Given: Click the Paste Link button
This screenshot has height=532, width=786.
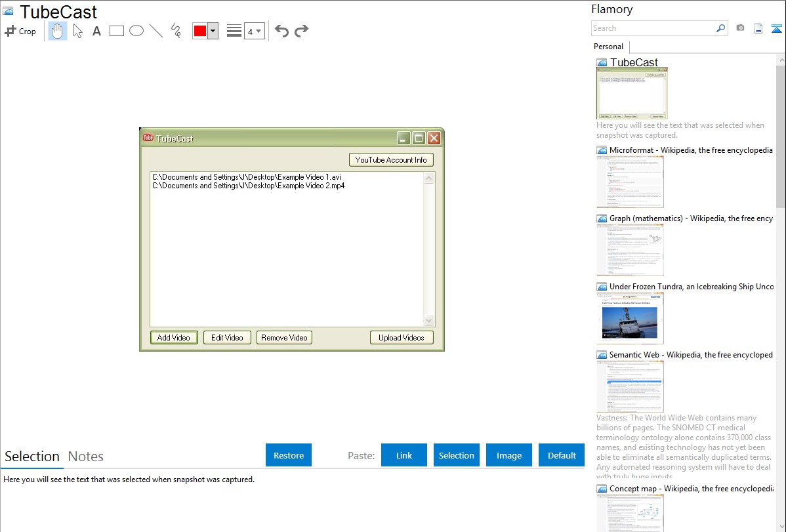Looking at the screenshot, I should pyautogui.click(x=404, y=455).
